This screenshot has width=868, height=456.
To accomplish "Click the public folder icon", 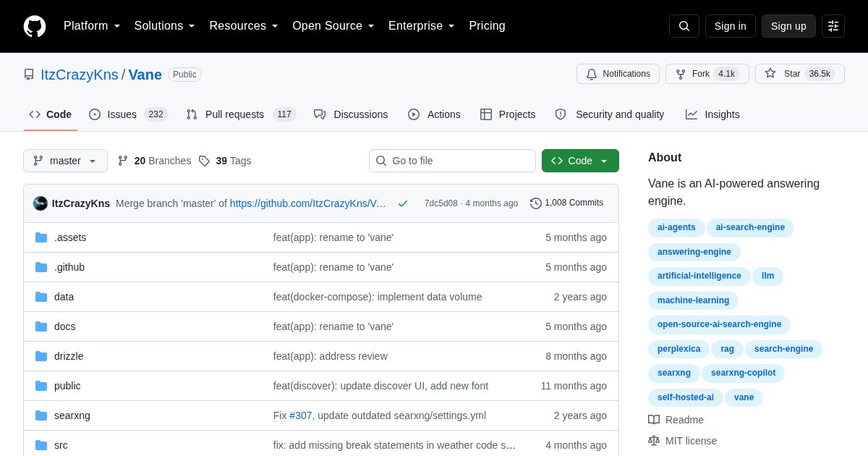I will coord(41,386).
